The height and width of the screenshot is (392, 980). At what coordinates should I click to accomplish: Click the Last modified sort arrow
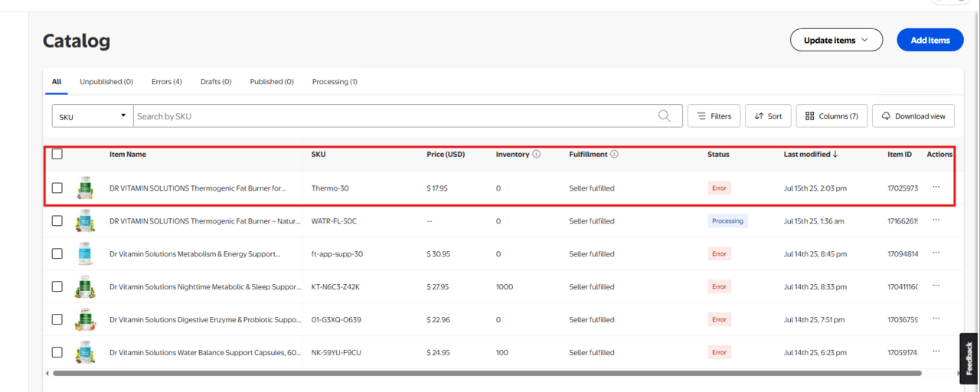pyautogui.click(x=835, y=155)
